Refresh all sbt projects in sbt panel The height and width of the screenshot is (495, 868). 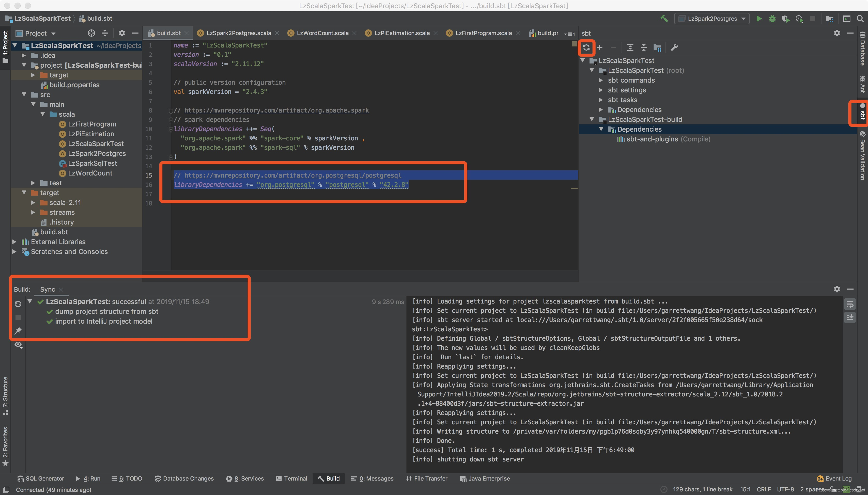pos(586,47)
